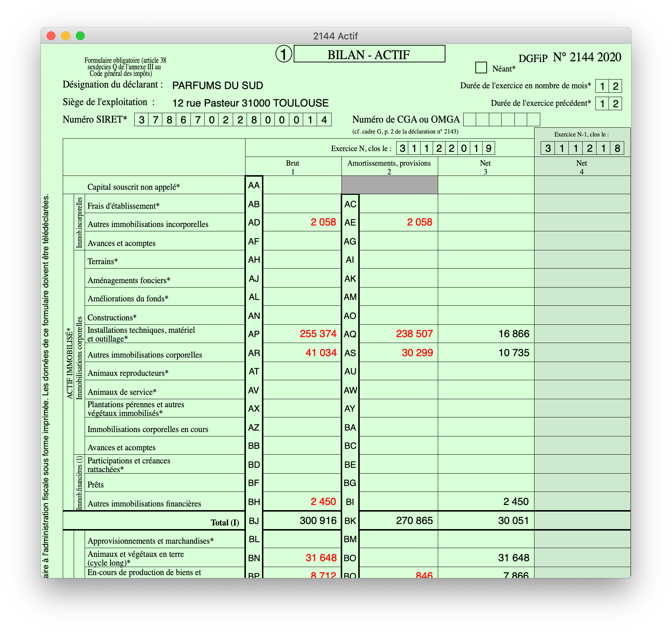
Task: Check the Néant checkbox
Action: pos(481,68)
